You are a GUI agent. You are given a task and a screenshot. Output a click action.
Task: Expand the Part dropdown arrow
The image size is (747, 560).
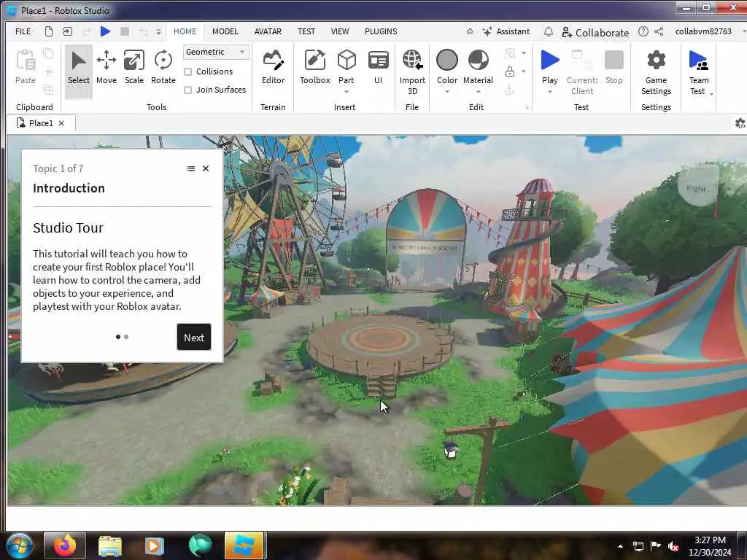click(x=347, y=91)
